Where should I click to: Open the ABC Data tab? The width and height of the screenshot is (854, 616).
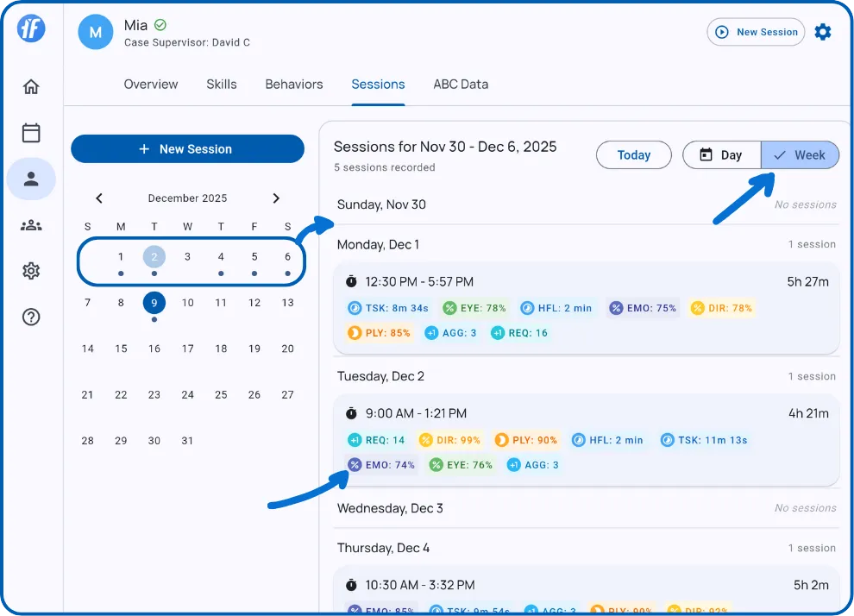coord(461,84)
